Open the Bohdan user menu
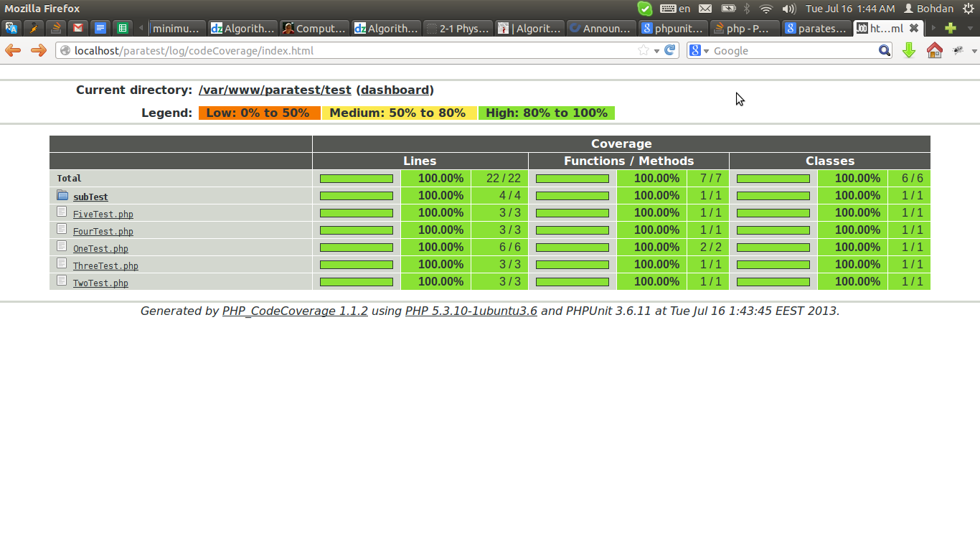 click(928, 9)
